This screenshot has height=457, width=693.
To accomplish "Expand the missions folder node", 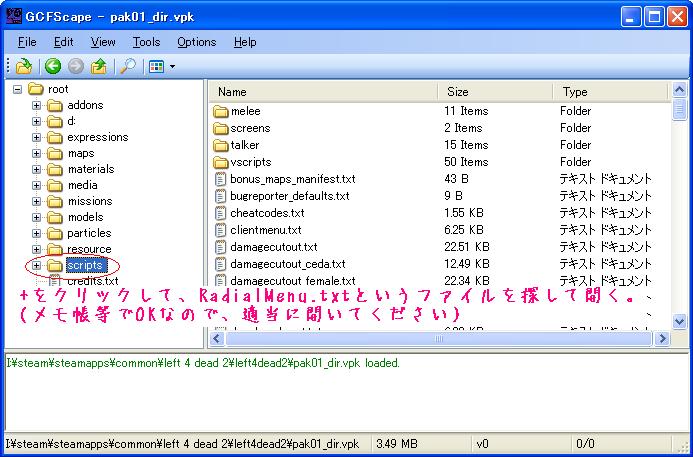I will coord(36,202).
